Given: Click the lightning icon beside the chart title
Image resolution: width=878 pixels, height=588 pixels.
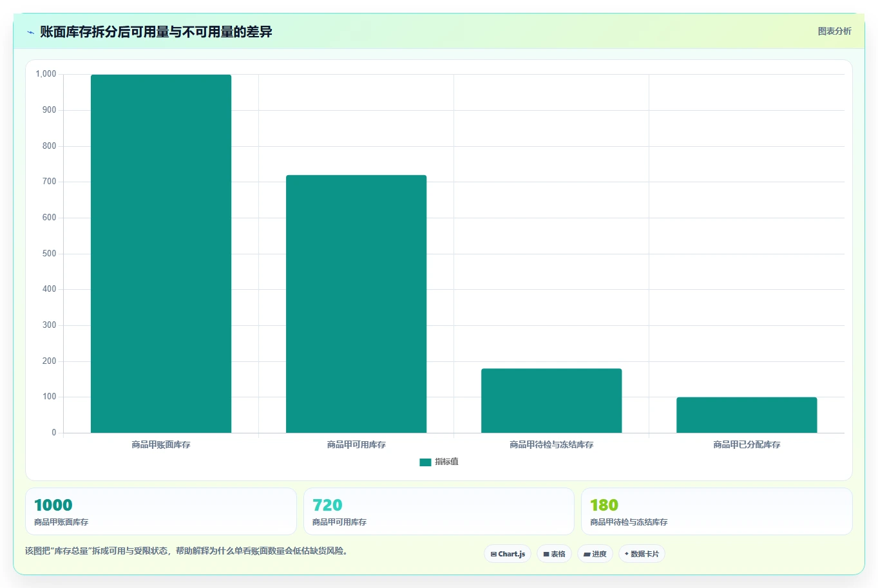Looking at the screenshot, I should pos(30,32).
